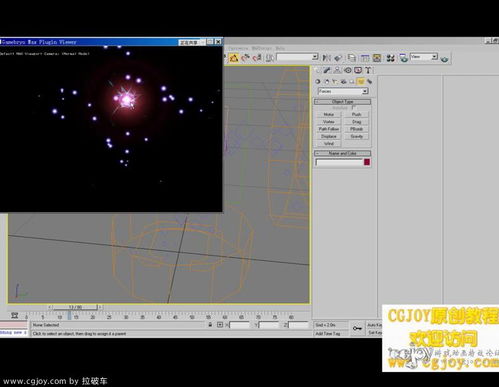Open the Help menu
499x387 pixels.
[280, 48]
